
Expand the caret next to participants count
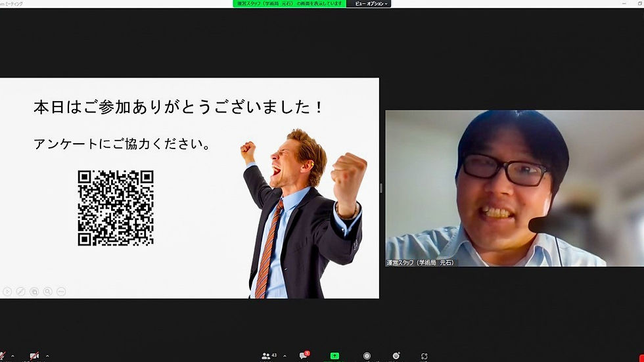pos(285,356)
